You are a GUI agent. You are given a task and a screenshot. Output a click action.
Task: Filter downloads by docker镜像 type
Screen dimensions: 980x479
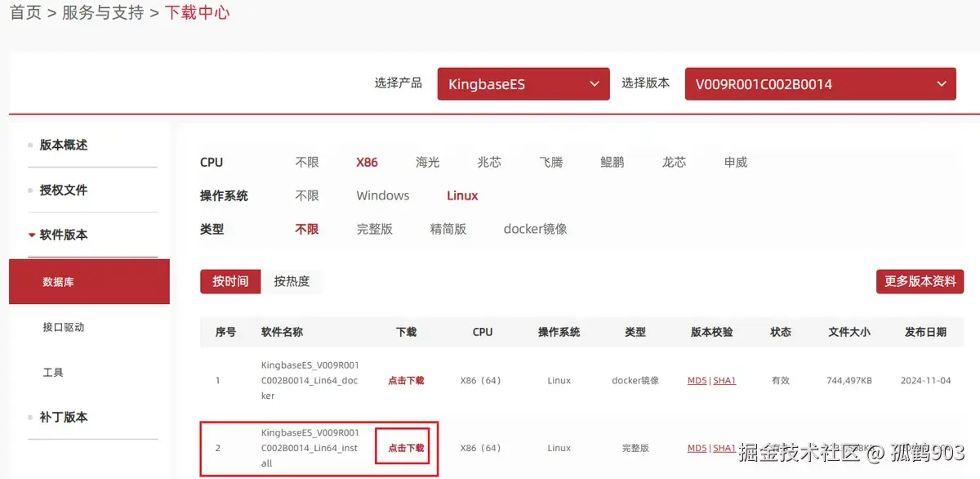pyautogui.click(x=535, y=229)
